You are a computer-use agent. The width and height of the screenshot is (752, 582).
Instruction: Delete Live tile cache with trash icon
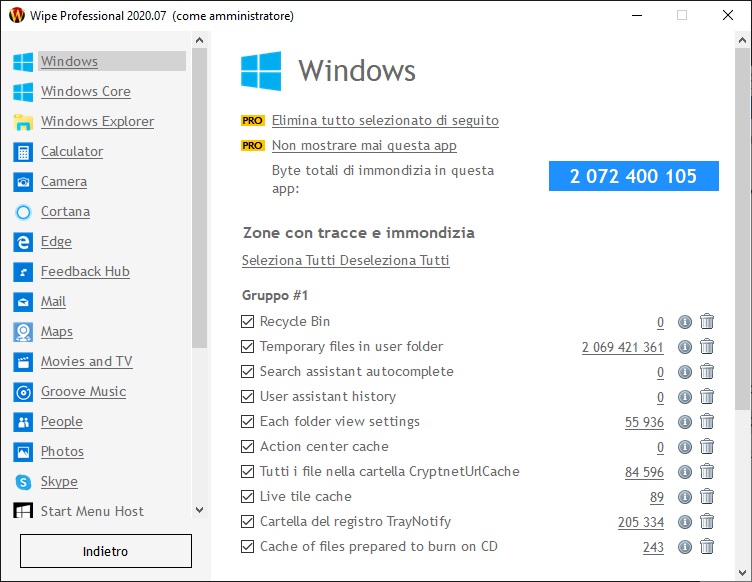click(707, 496)
